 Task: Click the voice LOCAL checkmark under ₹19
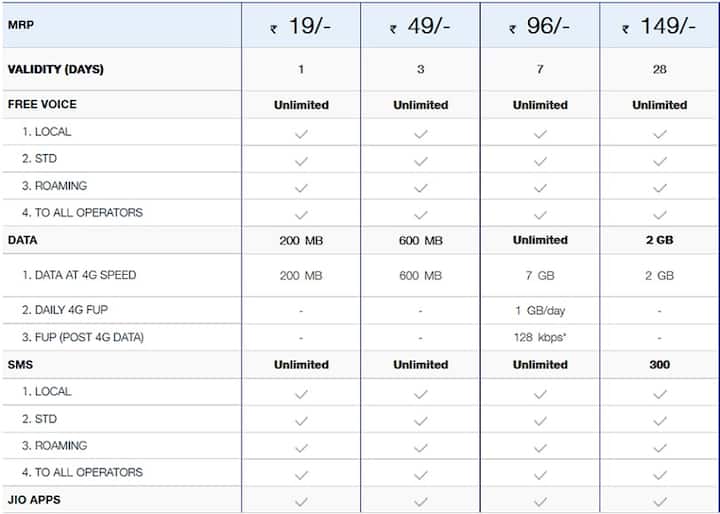pos(301,134)
